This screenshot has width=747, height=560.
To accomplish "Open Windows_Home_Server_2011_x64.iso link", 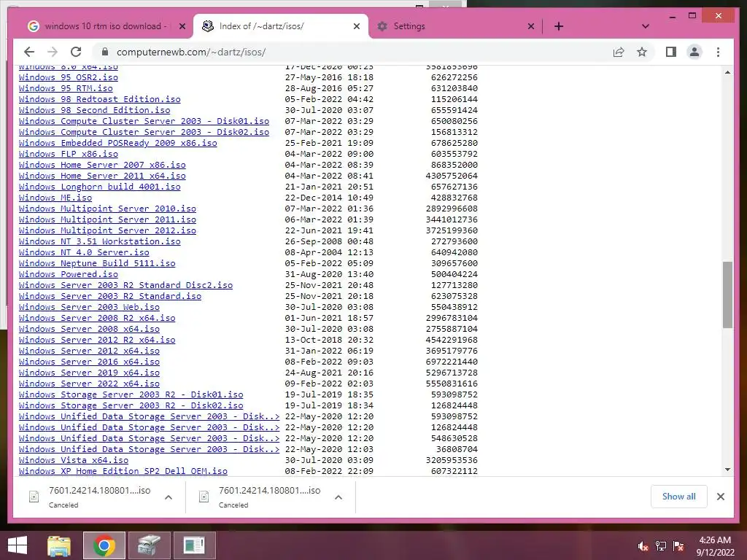I will (x=102, y=176).
